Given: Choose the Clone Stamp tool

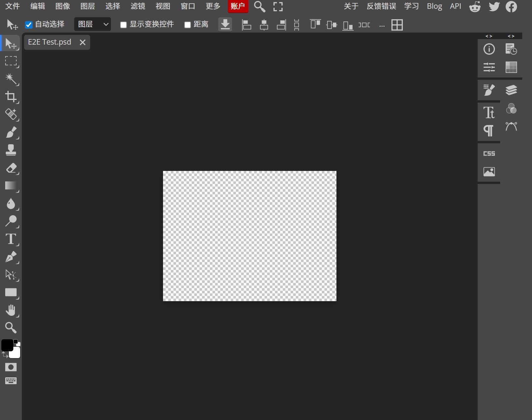Looking at the screenshot, I should [11, 150].
